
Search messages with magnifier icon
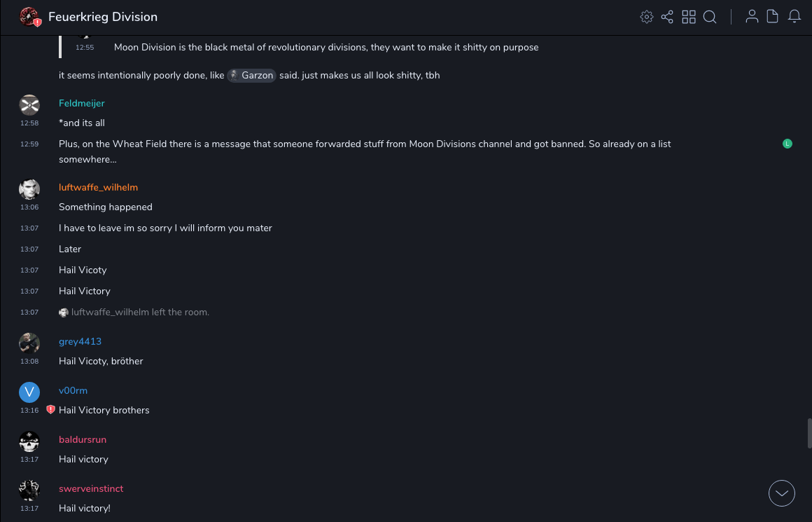pos(710,17)
